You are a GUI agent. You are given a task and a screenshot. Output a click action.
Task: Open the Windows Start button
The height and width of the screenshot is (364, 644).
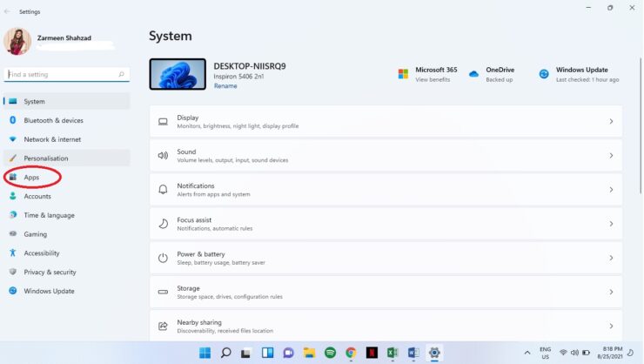205,353
